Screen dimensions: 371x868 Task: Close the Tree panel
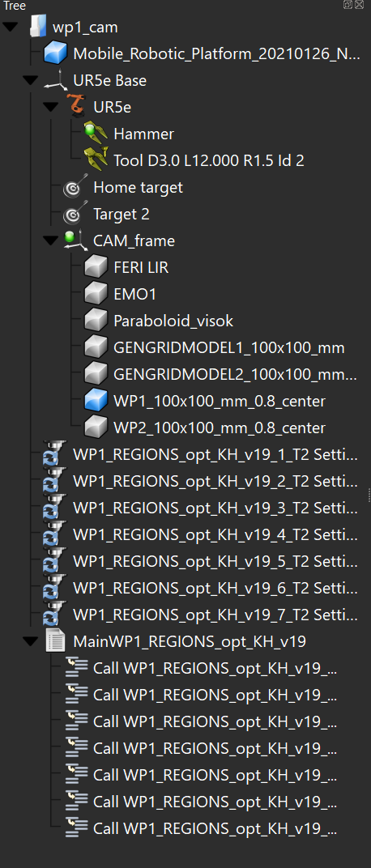(x=359, y=4)
